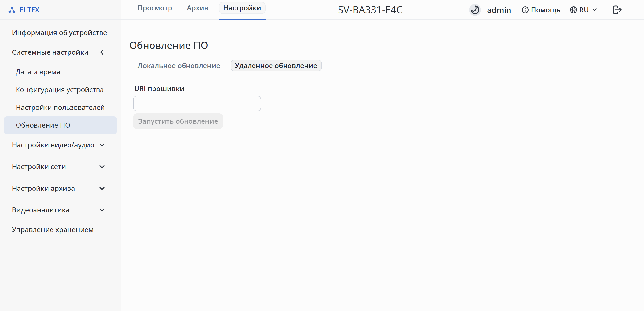This screenshot has width=644, height=311.
Task: Go to Управление хранением
Action: 53,229
